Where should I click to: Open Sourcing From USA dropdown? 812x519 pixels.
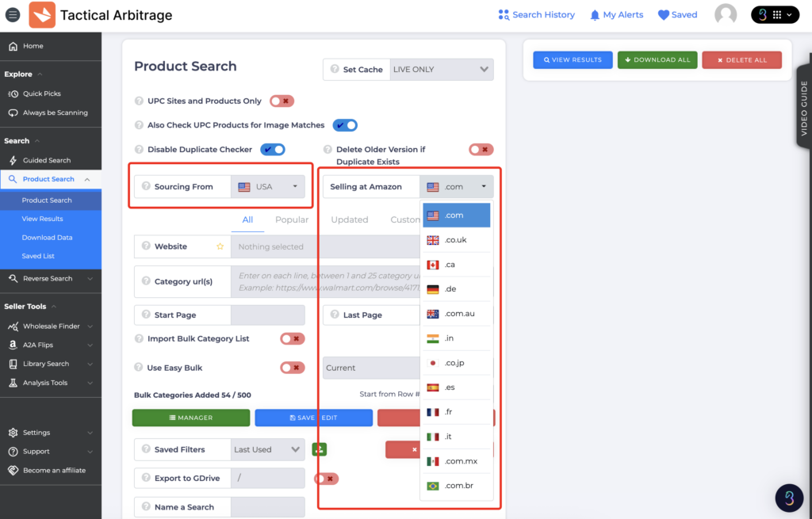(x=268, y=187)
